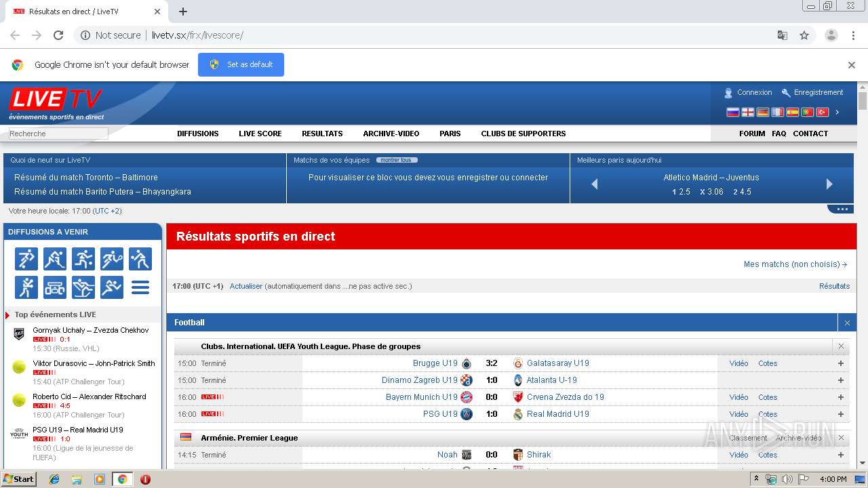The height and width of the screenshot is (488, 868).
Task: Switch site language to German flag
Action: (762, 113)
